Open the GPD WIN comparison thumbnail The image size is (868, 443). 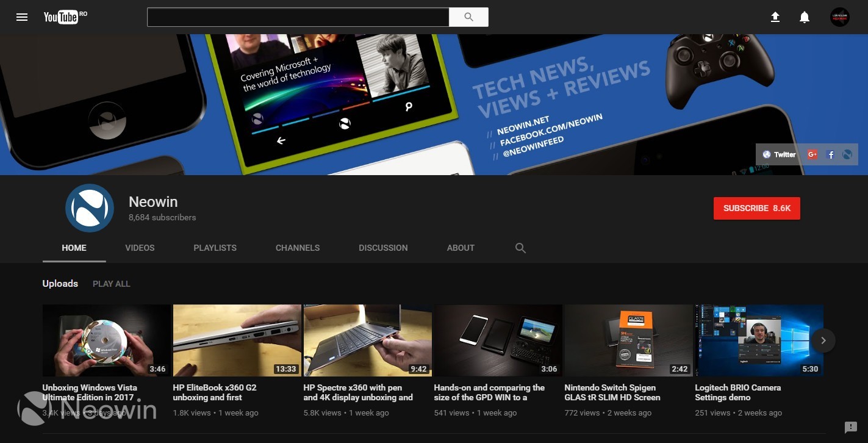point(498,340)
